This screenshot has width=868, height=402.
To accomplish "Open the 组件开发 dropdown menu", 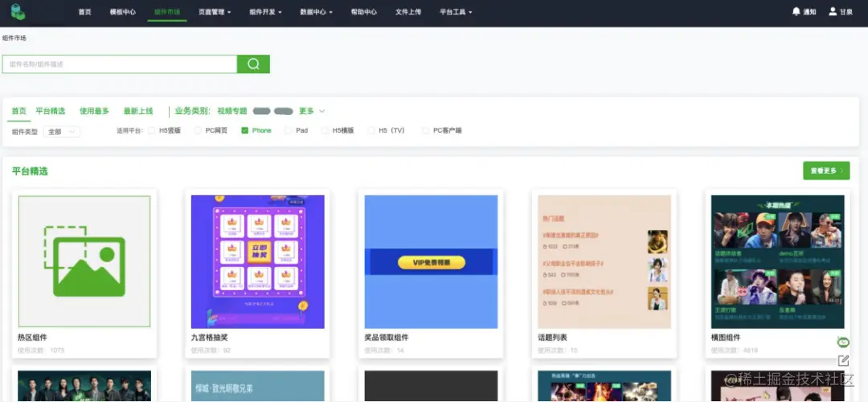I will coord(266,11).
